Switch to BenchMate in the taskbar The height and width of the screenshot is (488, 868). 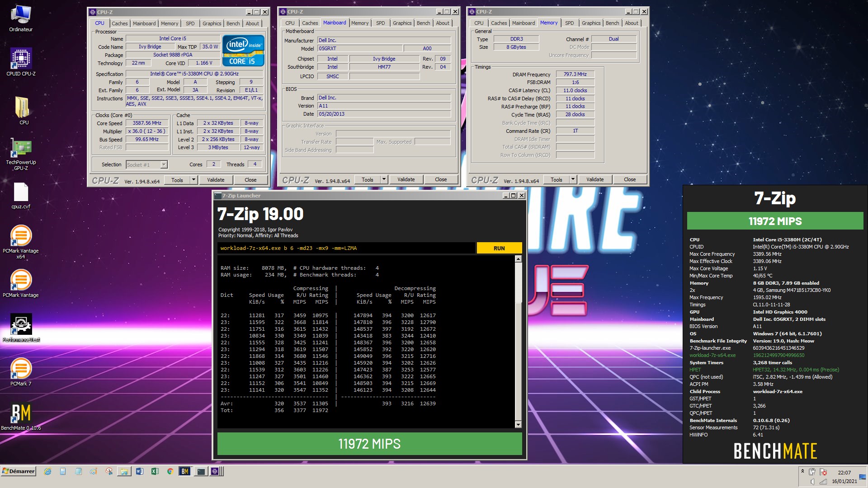185,471
